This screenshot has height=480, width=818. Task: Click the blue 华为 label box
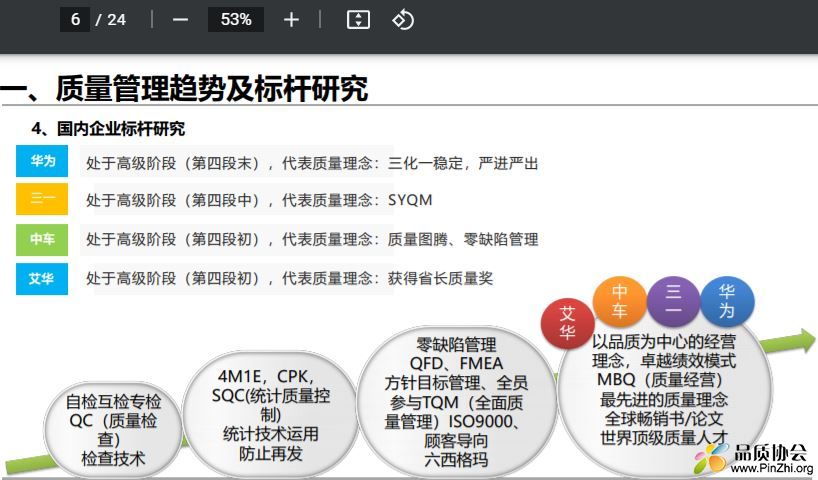tap(42, 161)
